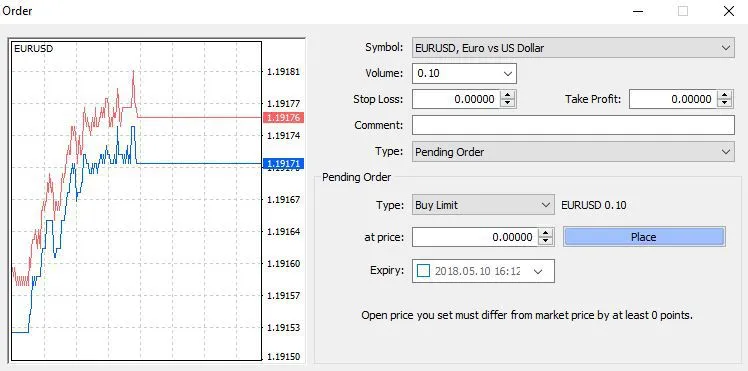Close the Order window
Image resolution: width=748 pixels, height=371 pixels.
(x=729, y=11)
